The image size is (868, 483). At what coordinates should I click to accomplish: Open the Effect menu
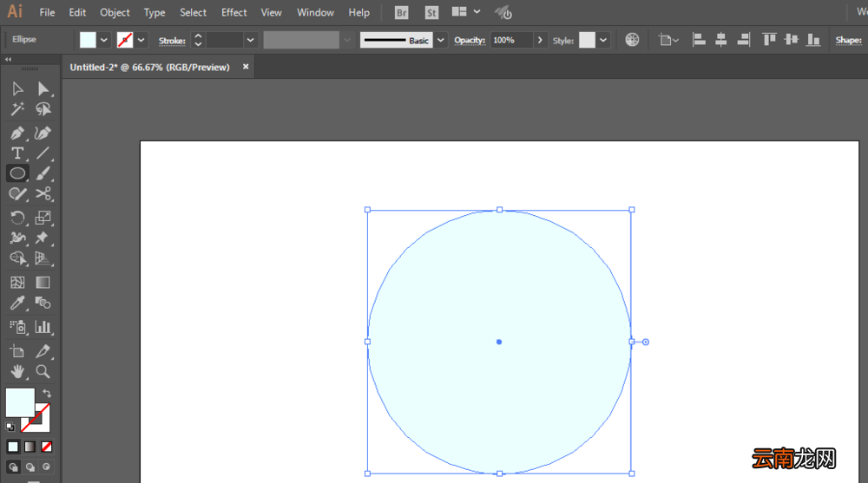233,12
